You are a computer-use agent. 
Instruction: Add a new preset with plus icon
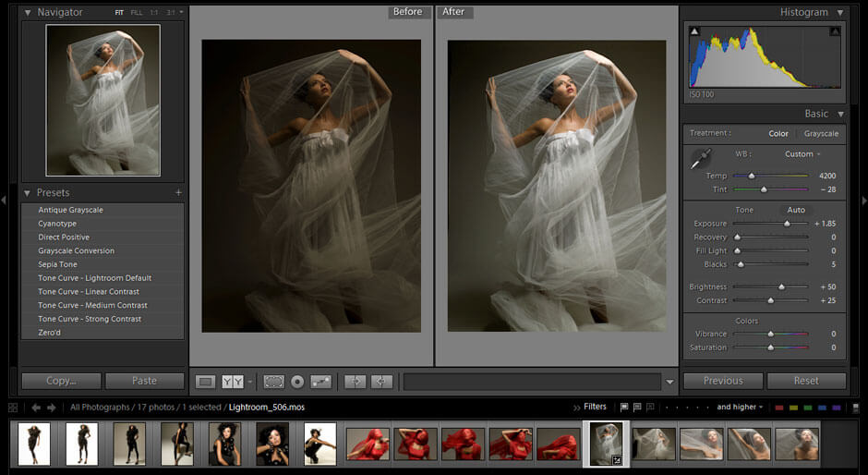pyautogui.click(x=178, y=193)
